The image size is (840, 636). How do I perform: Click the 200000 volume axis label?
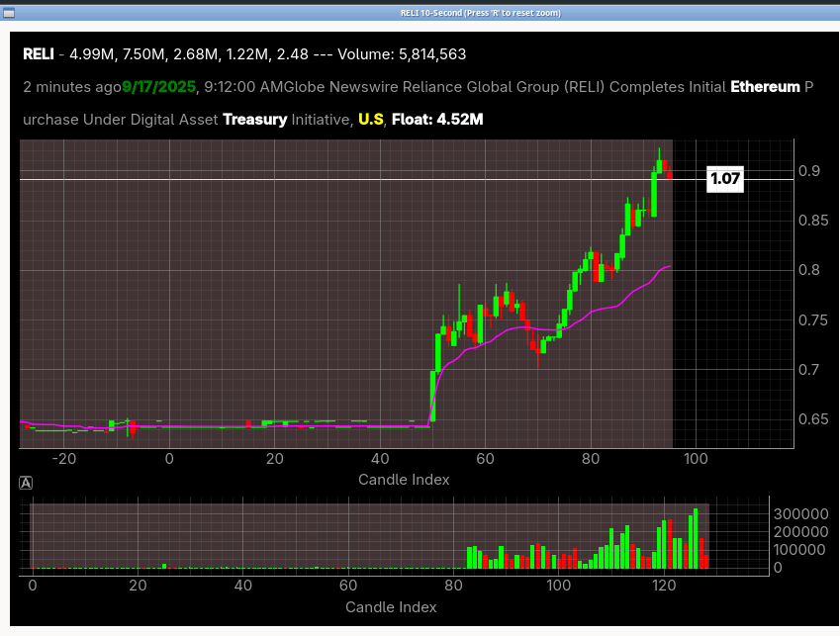tap(800, 531)
